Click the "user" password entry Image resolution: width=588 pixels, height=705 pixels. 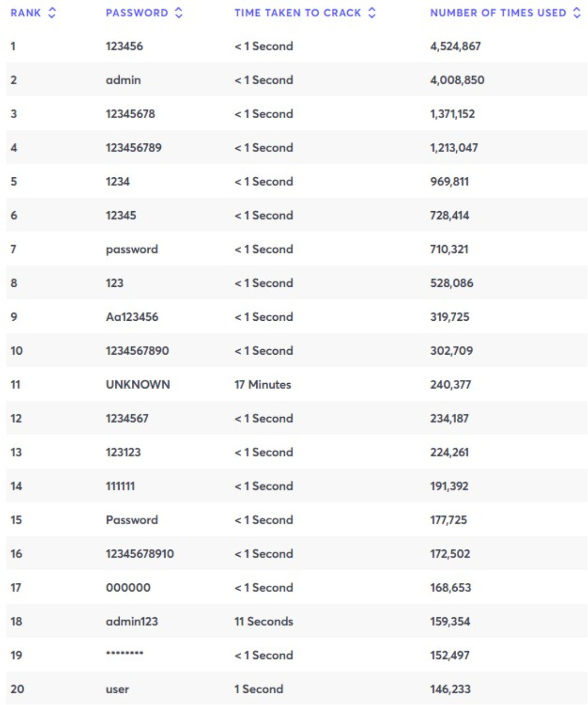tap(117, 689)
